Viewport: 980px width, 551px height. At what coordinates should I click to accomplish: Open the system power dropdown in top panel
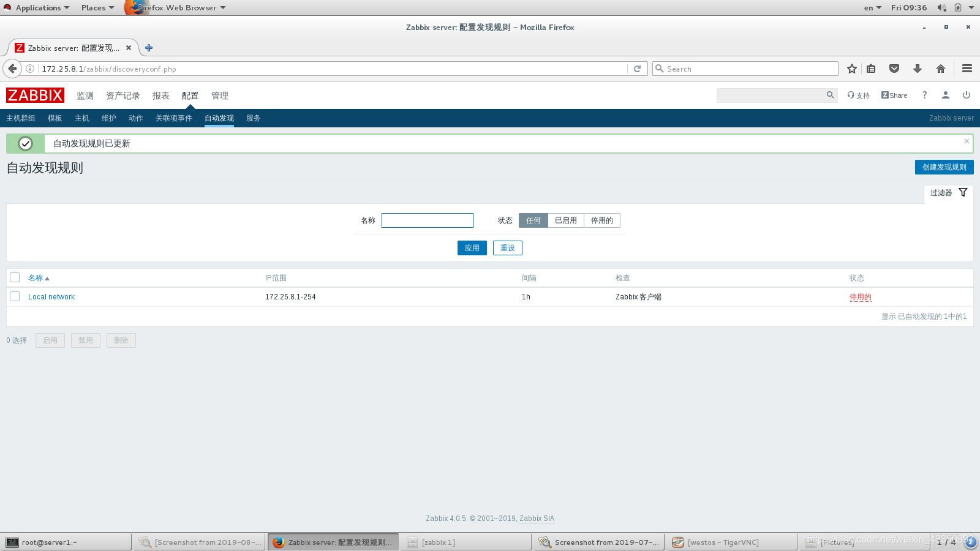[x=971, y=7]
